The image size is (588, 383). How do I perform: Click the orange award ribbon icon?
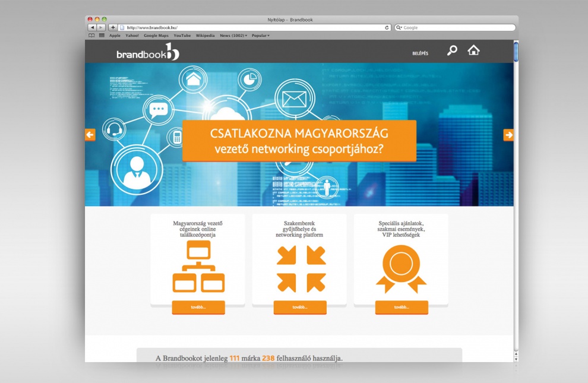tap(401, 269)
